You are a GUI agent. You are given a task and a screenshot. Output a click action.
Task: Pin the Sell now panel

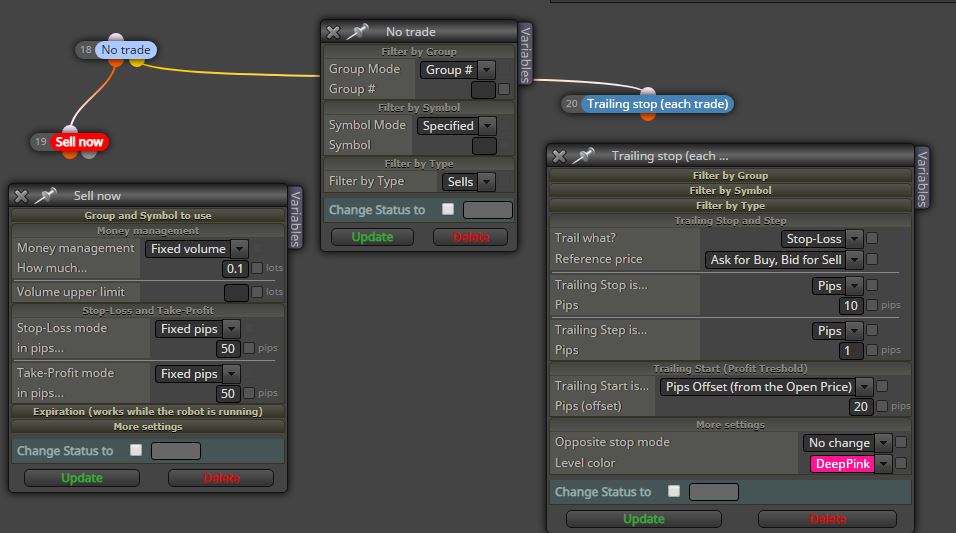coord(45,196)
